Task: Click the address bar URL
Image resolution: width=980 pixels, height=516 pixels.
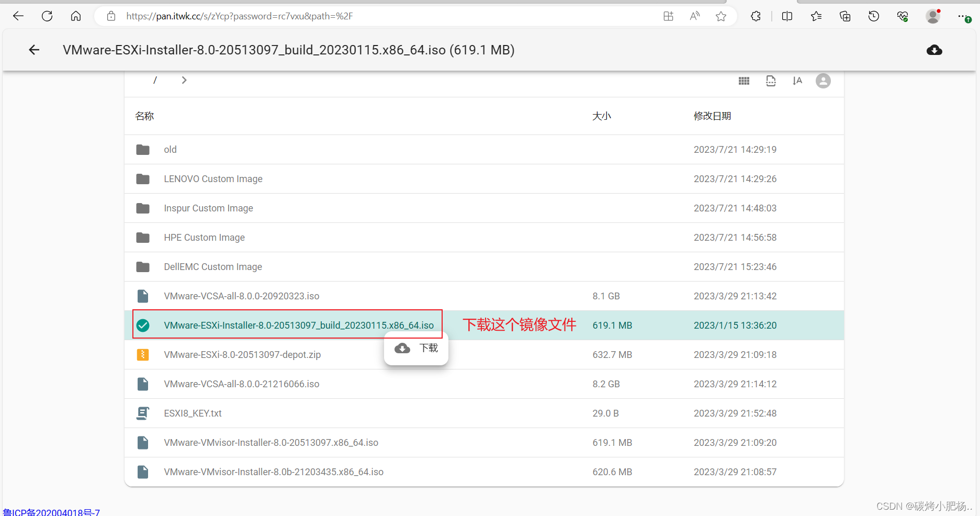Action: pos(240,16)
